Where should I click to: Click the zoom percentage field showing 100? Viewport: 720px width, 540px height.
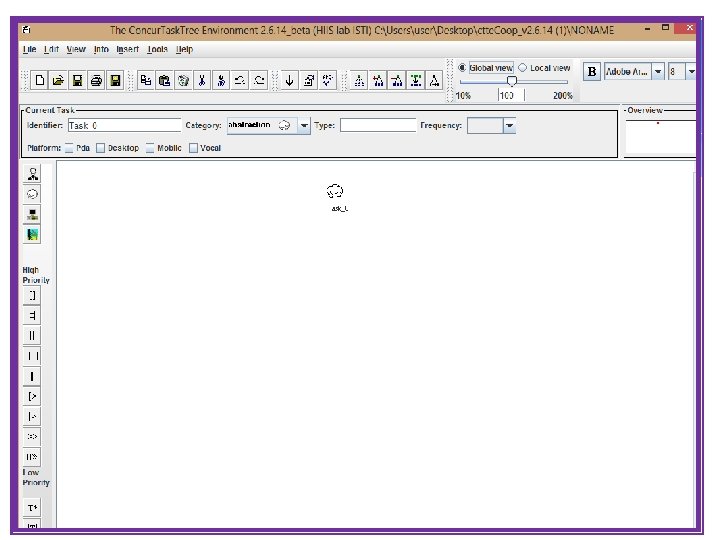pos(511,96)
